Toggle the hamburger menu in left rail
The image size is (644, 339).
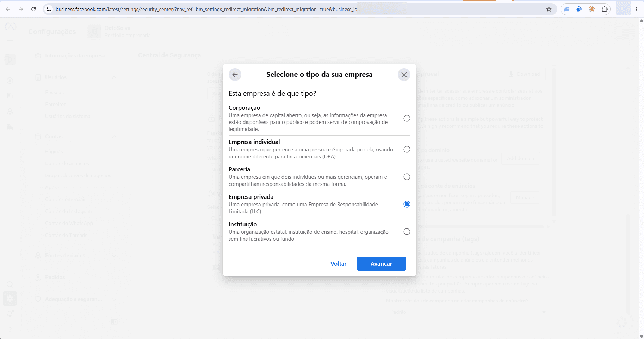coord(10,43)
